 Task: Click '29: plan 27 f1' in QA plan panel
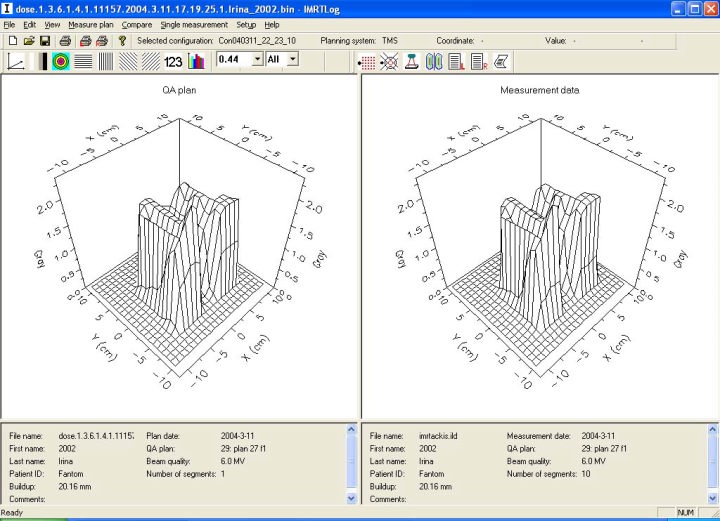243,448
